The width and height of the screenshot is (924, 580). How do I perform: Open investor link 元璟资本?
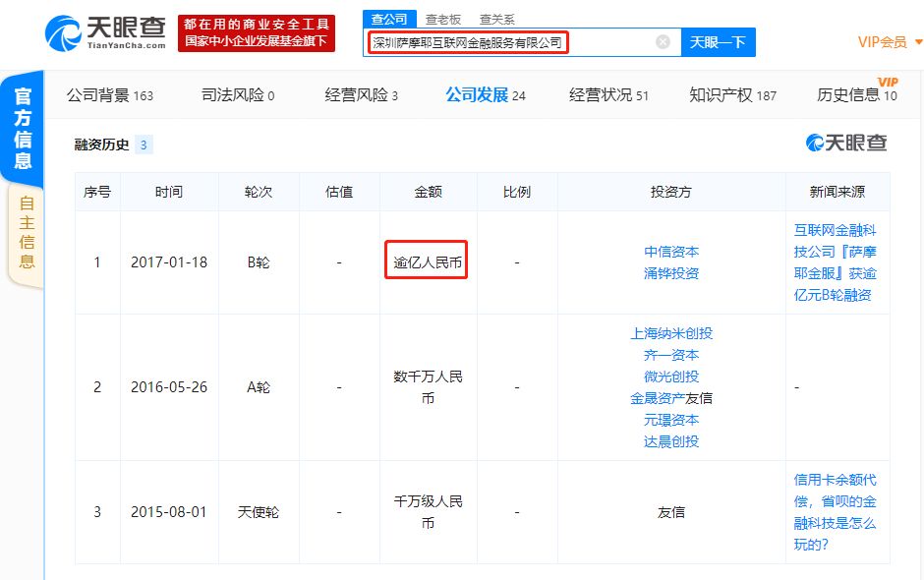[x=671, y=421]
